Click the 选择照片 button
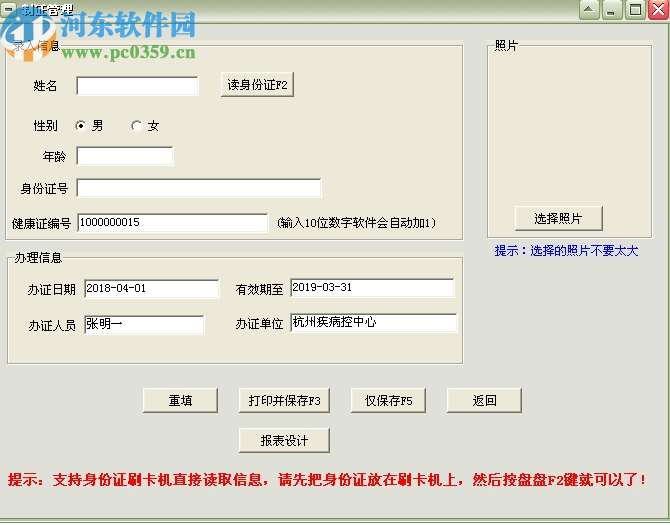Image resolution: width=670 pixels, height=525 pixels. pyautogui.click(x=558, y=218)
